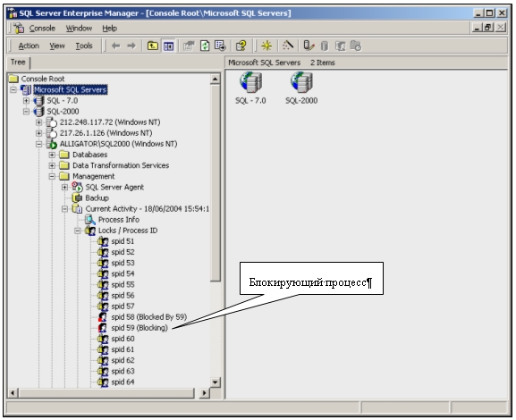Click the console icon left of Console menu
The image size is (516, 420).
coord(19,29)
